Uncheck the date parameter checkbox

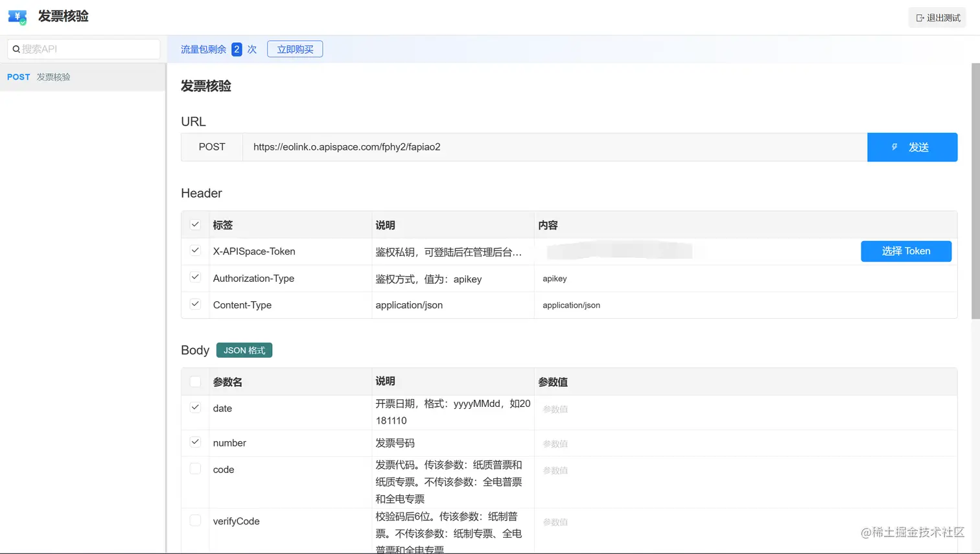coord(195,408)
